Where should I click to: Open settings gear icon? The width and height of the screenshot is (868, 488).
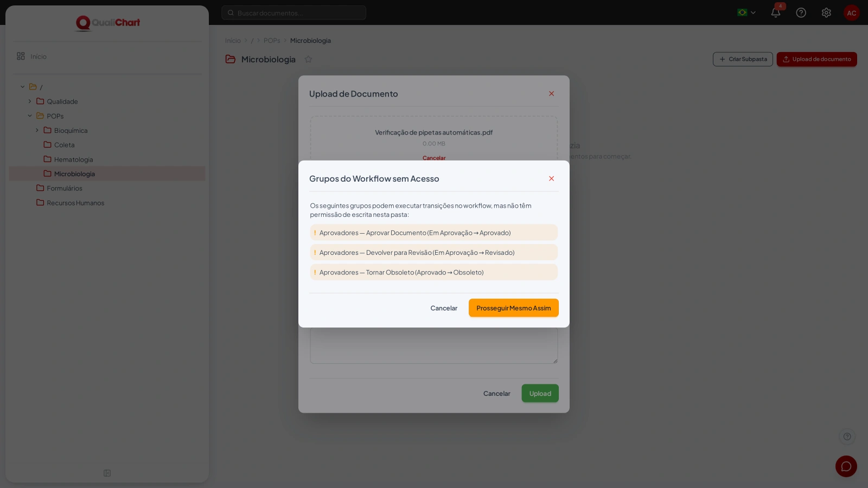tap(826, 12)
